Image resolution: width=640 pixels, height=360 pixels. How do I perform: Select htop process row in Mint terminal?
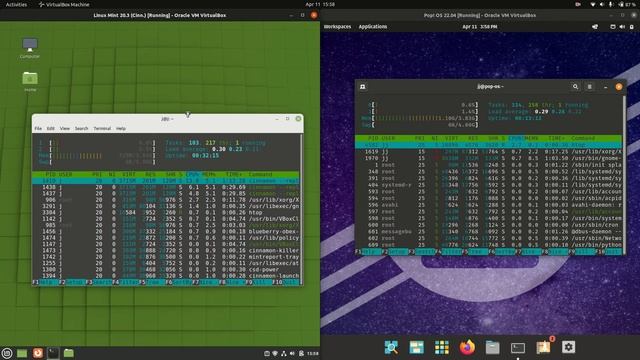coord(166,212)
